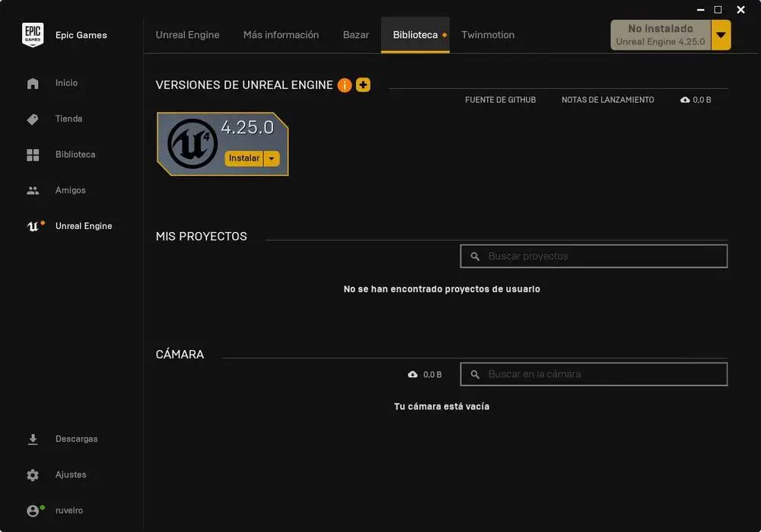Focus Buscar en la cámara field
This screenshot has width=761, height=532.
click(594, 374)
